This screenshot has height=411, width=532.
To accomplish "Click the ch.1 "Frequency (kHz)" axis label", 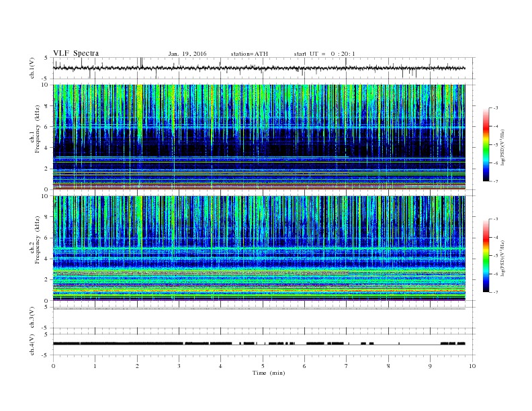I will 37,129.
